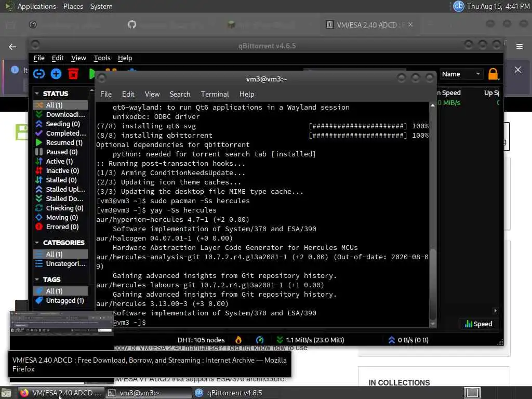This screenshot has height=399, width=532.
Task: Click the vm3@vm3:~ taskbar button
Action: tap(148, 393)
